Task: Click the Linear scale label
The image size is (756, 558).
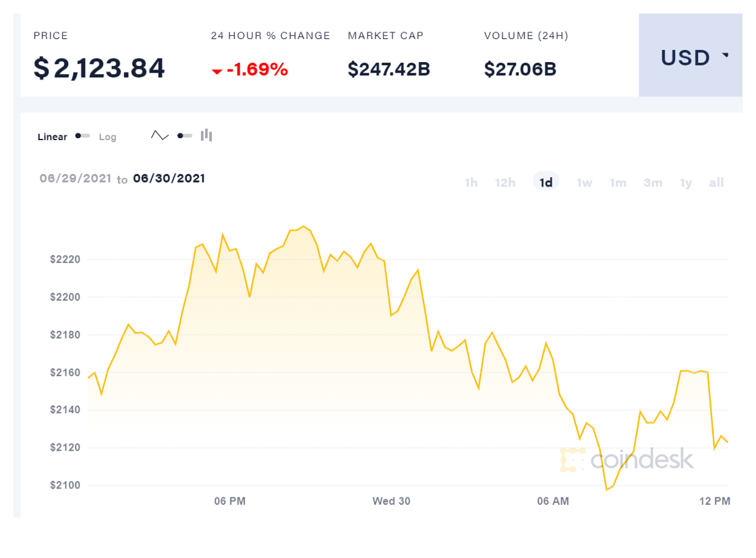Action: click(x=52, y=137)
